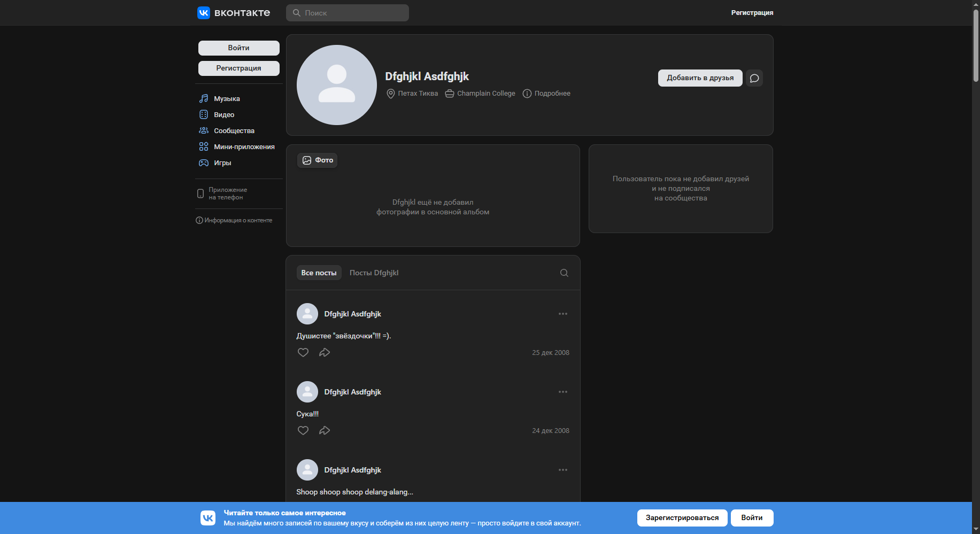Click the gamepad icon for Игры
Screen dimensions: 980x534
point(204,163)
